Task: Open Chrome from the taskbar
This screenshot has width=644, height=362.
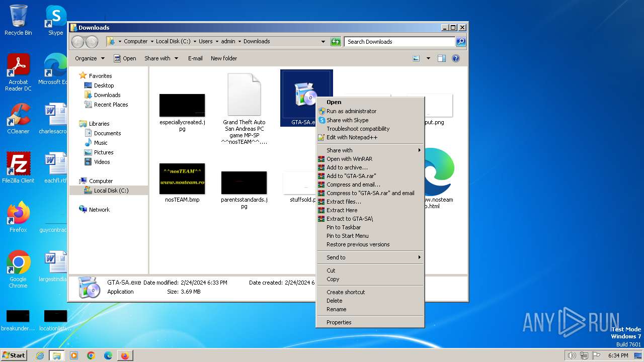Action: [x=91, y=355]
